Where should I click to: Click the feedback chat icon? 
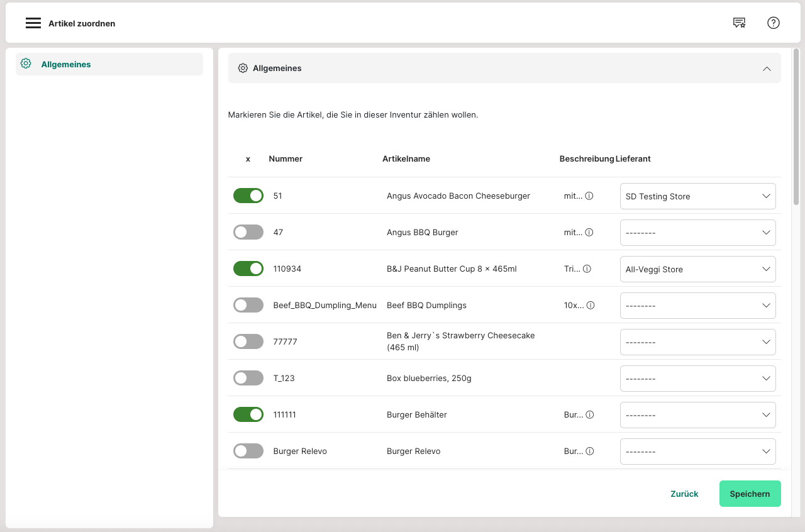[739, 23]
